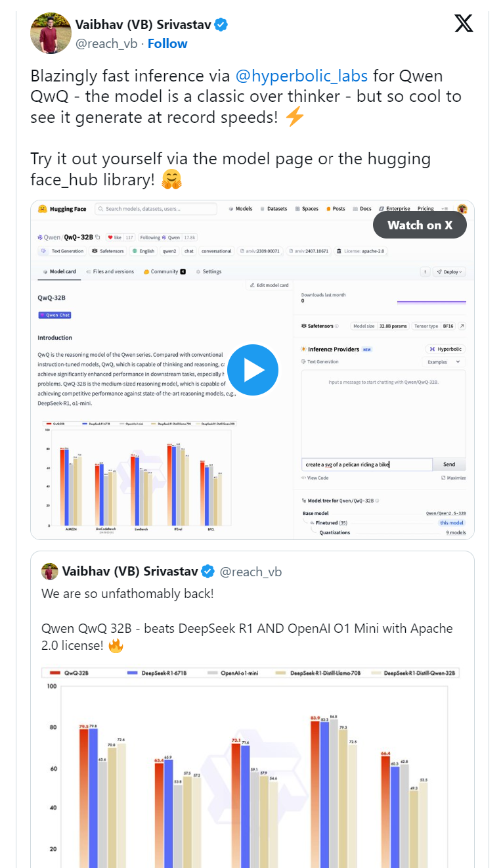Open the Hyperbolic provider selector

[445, 349]
